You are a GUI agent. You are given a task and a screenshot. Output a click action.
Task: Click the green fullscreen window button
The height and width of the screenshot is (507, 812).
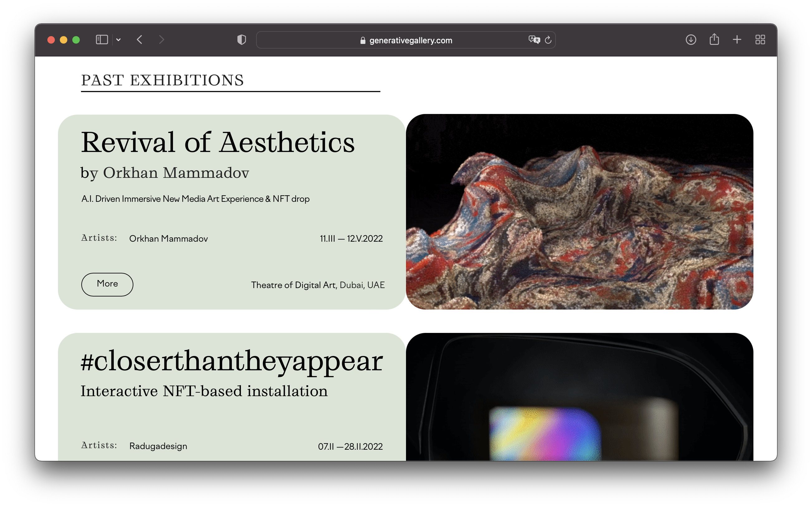[76, 40]
